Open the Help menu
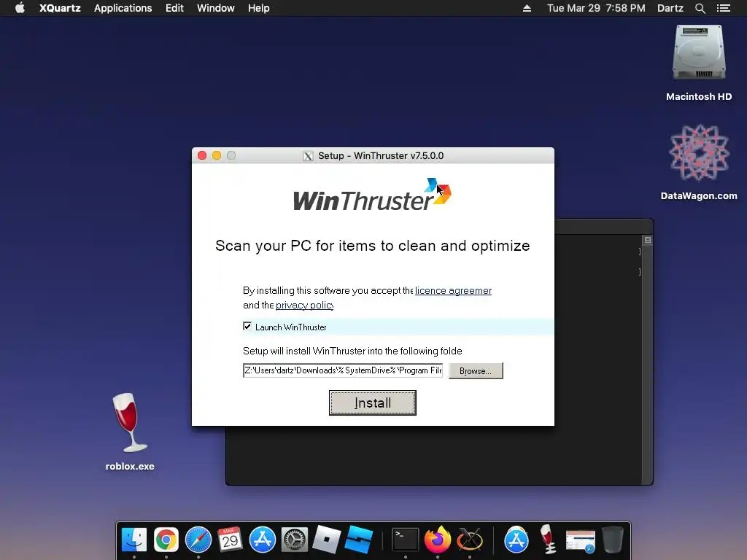The height and width of the screenshot is (560, 747). 259,8
